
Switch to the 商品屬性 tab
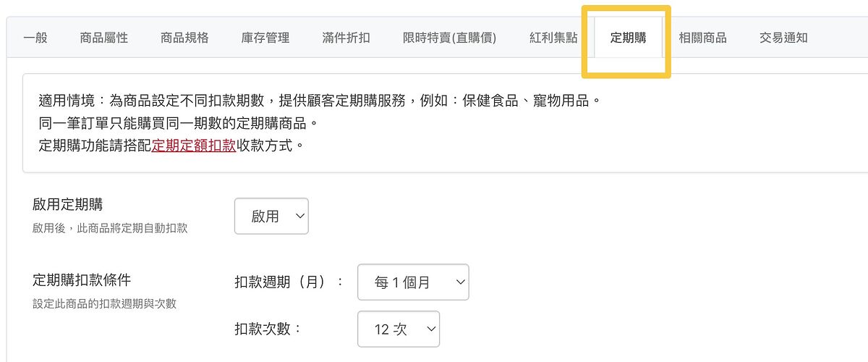104,38
